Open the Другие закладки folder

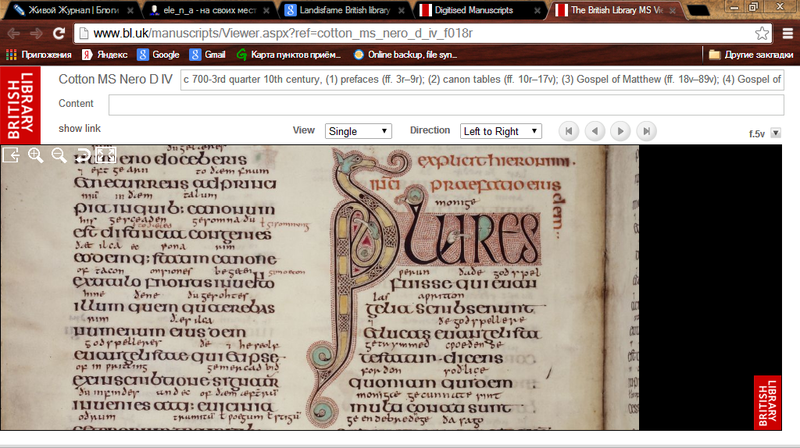pos(751,55)
